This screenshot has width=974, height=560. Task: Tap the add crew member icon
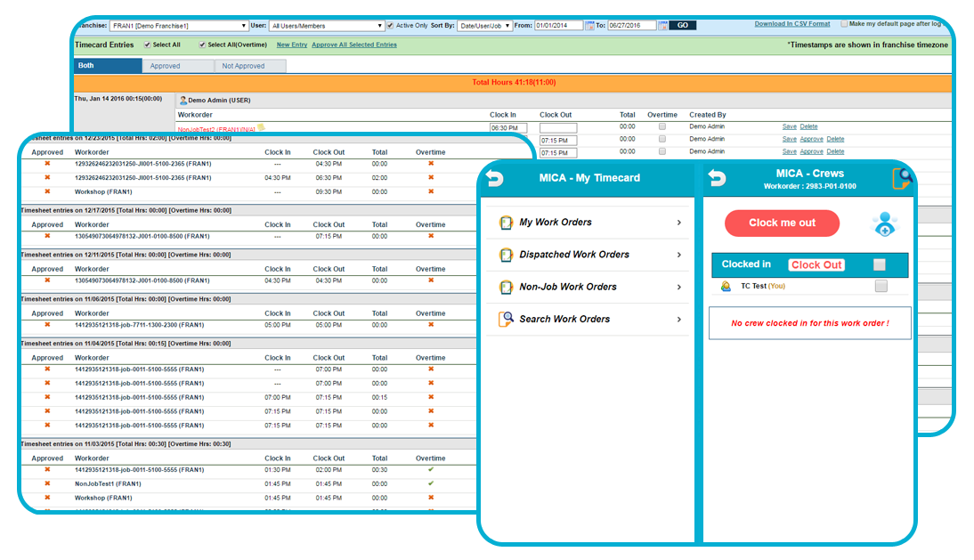pyautogui.click(x=885, y=224)
